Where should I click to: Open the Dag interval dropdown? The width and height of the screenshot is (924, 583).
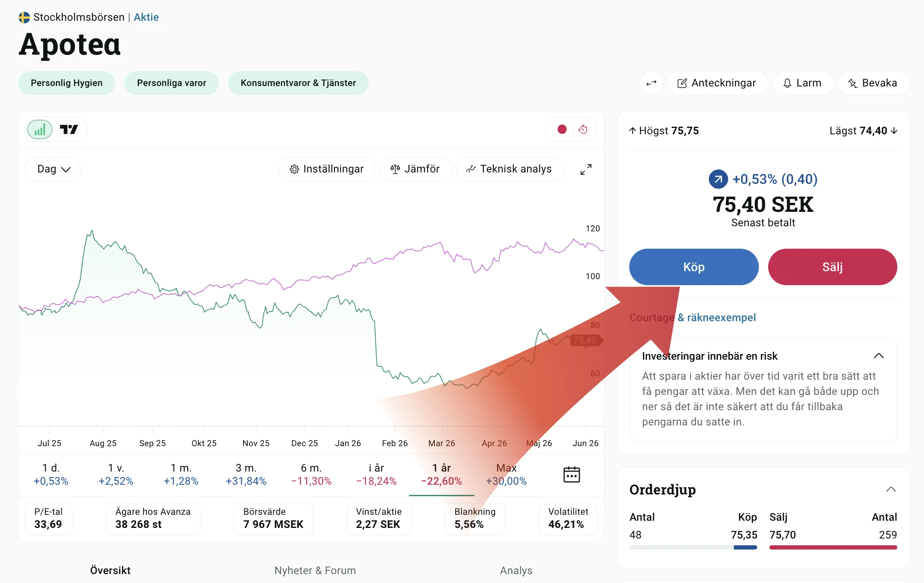click(x=53, y=169)
